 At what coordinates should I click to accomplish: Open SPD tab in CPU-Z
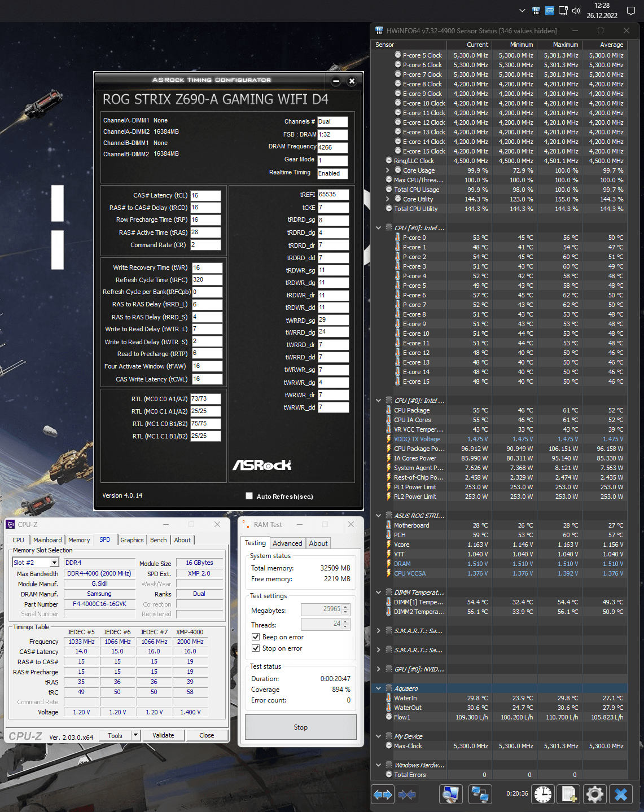click(x=105, y=539)
